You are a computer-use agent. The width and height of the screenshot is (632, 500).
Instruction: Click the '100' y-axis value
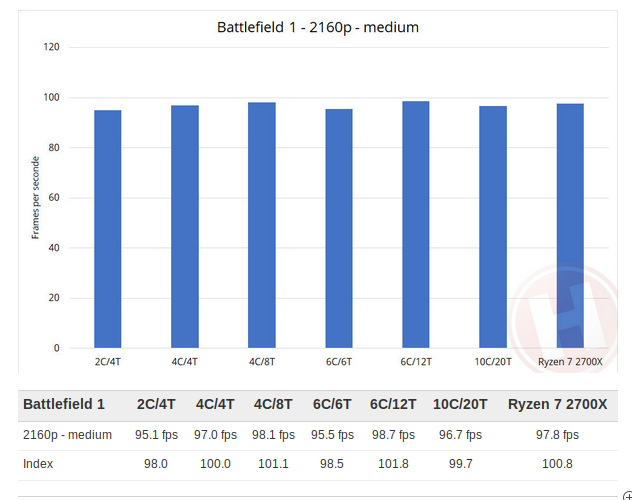pos(51,98)
